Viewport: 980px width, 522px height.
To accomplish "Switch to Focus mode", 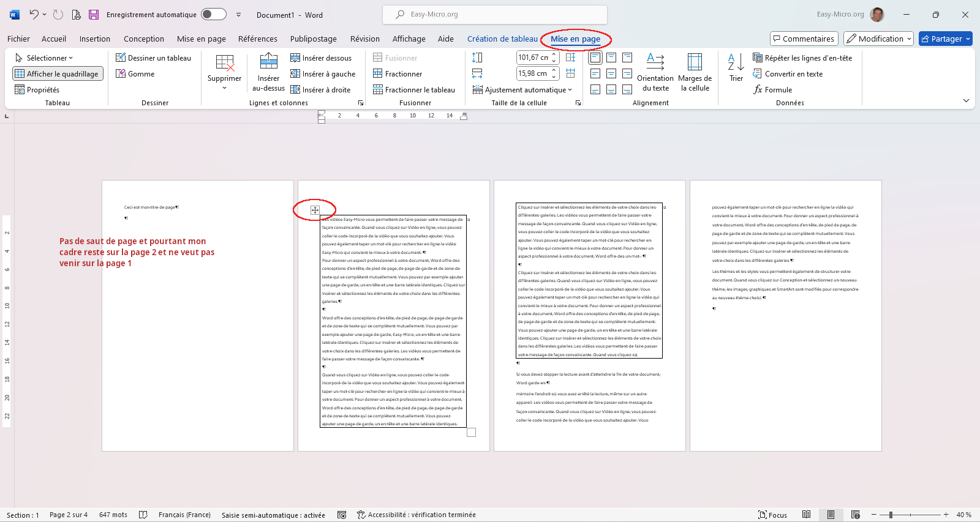I will 772,515.
